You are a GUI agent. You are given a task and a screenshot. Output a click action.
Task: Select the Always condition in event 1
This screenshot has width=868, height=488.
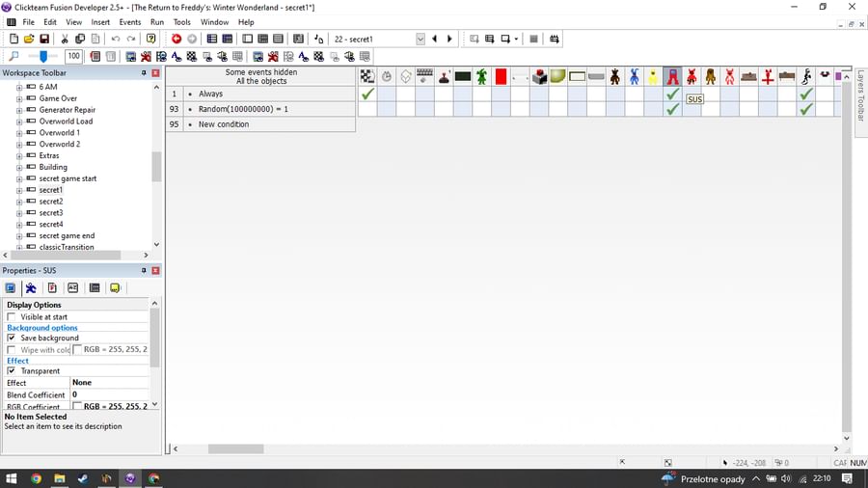pos(210,95)
